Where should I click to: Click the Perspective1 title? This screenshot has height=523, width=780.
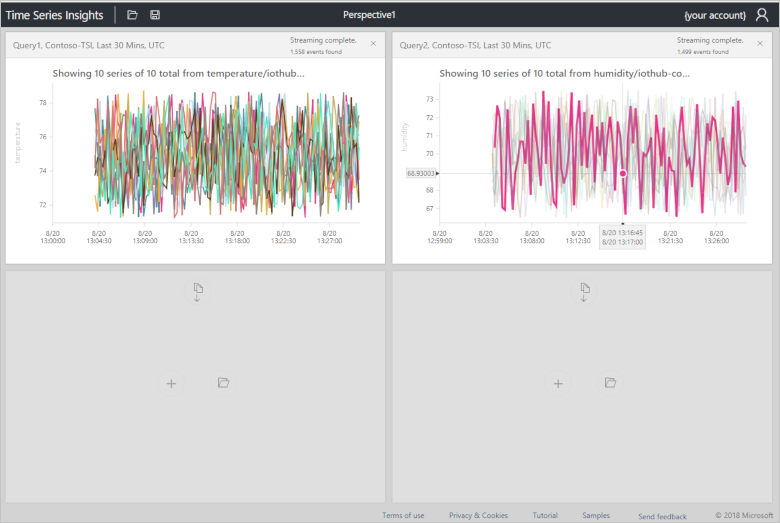point(369,15)
